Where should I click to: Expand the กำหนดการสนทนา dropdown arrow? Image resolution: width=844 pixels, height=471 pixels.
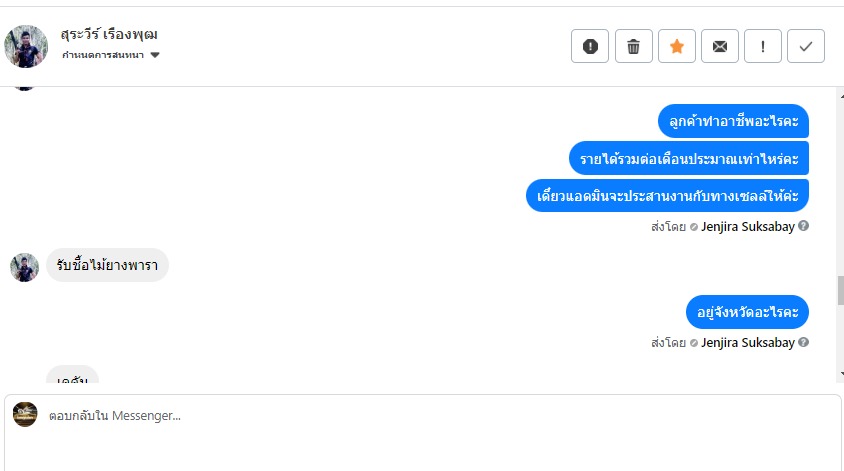(x=155, y=55)
